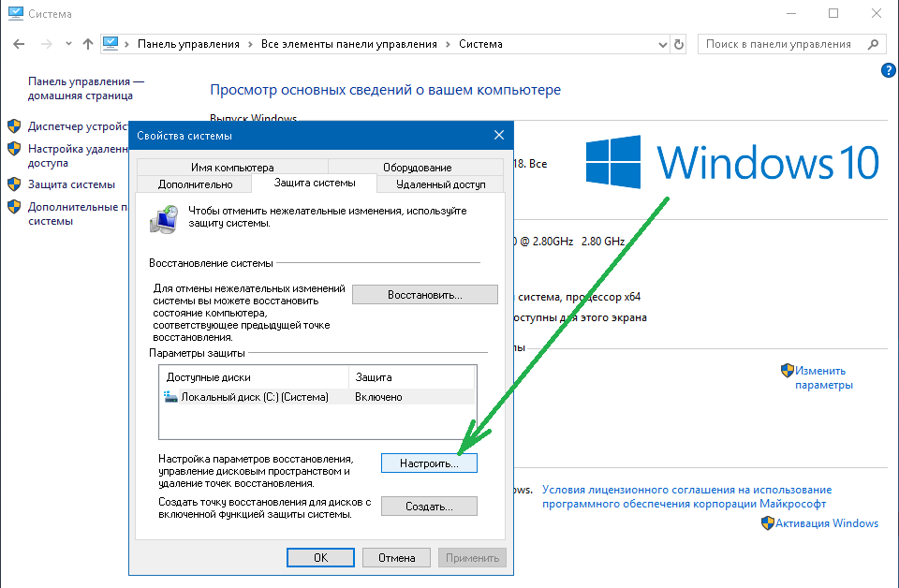899x588 pixels.
Task: Click the local disk drive icon
Action: click(170, 397)
